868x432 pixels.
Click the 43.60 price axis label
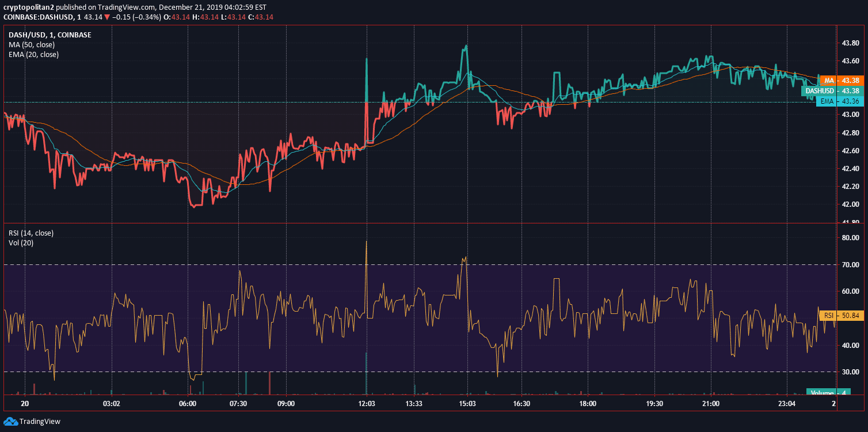851,61
